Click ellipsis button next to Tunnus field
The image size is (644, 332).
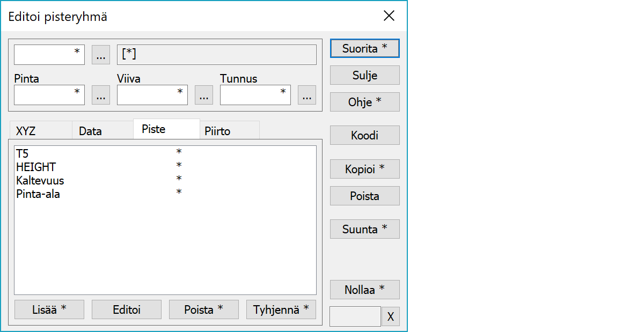306,95
